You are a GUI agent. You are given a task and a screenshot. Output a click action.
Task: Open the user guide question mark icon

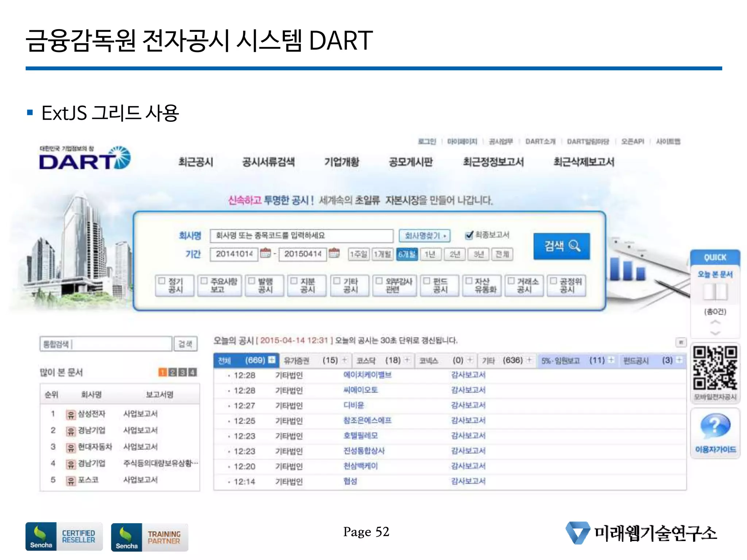[x=715, y=425]
